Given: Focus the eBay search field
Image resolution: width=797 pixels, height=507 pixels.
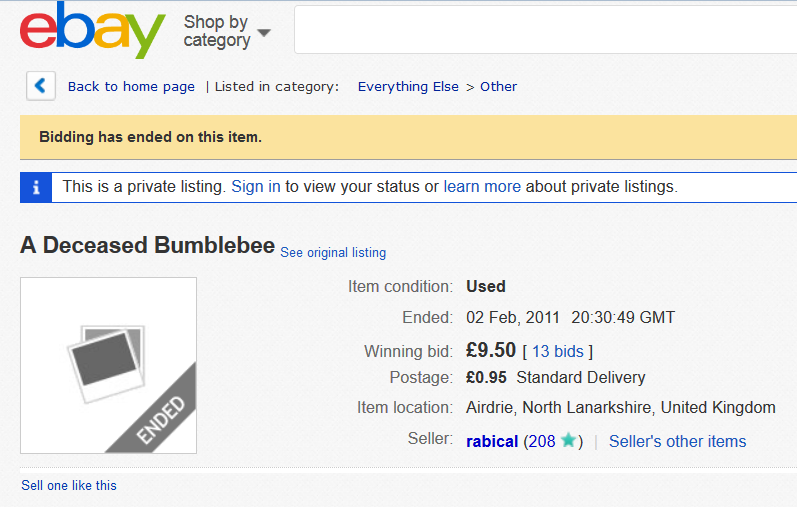Looking at the screenshot, I should coord(545,29).
